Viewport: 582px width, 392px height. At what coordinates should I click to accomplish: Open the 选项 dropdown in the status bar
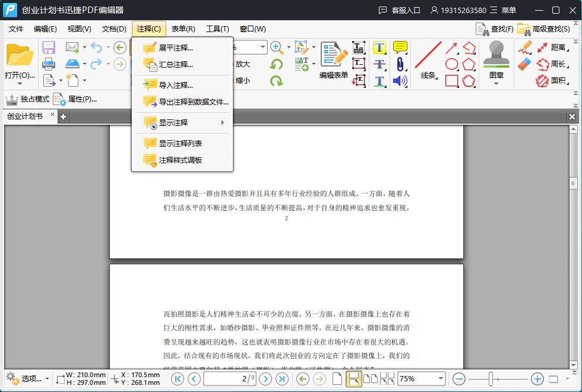pos(26,378)
